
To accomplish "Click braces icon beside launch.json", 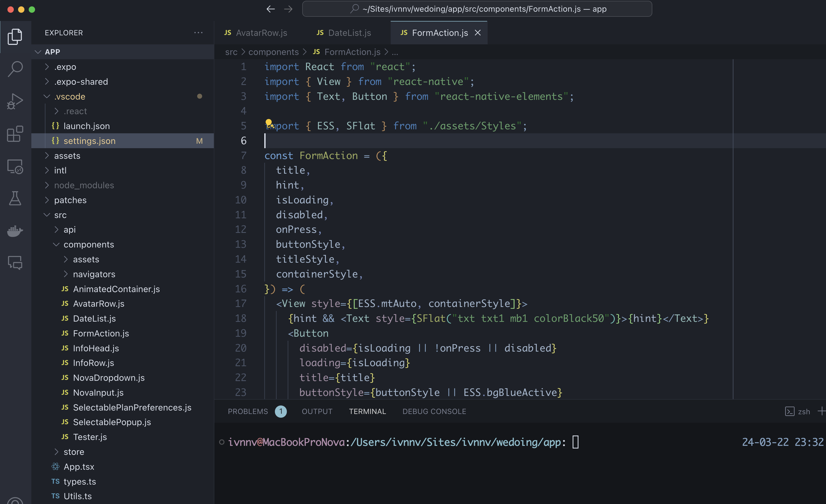I will 55,126.
